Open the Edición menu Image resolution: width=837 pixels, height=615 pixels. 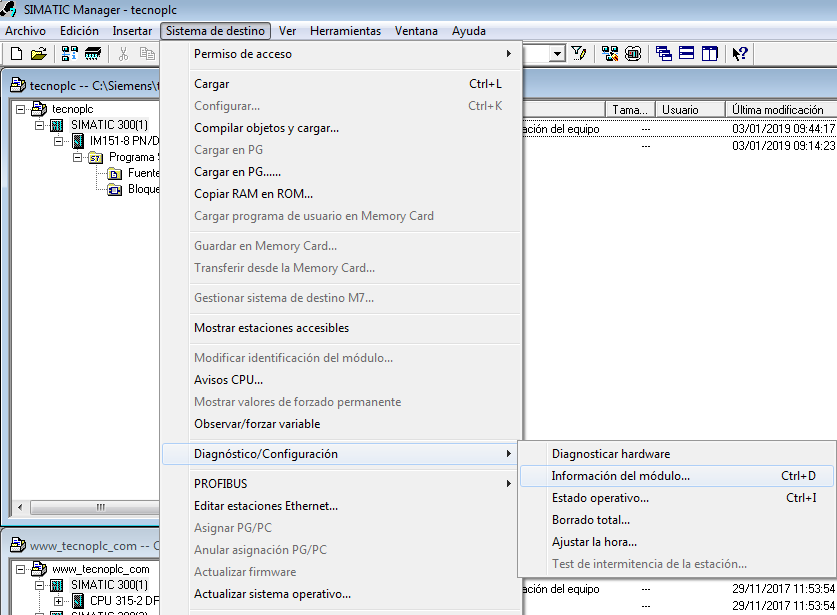(79, 31)
